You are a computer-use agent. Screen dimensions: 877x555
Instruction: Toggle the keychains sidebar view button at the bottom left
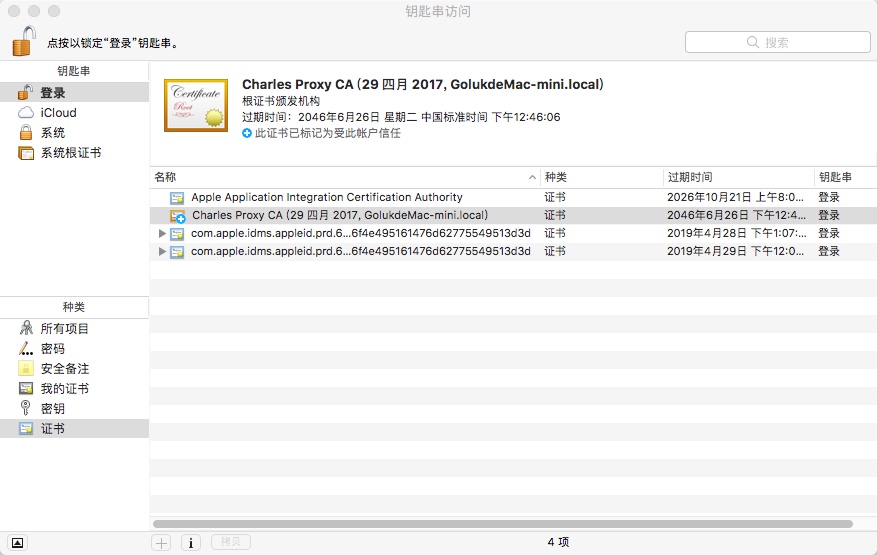17,543
